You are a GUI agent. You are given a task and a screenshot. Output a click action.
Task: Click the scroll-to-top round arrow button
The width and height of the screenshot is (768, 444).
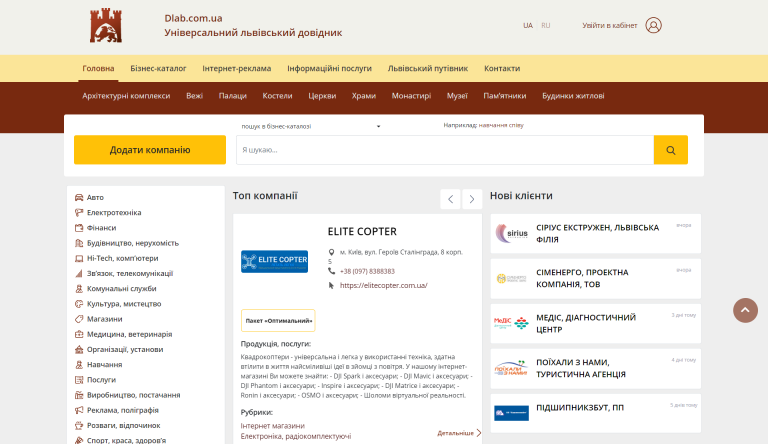pos(745,310)
